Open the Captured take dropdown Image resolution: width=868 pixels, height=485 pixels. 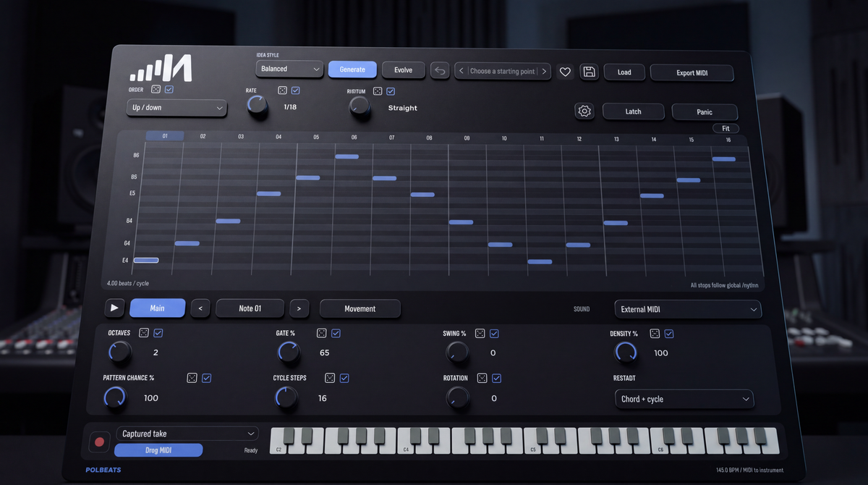pyautogui.click(x=187, y=434)
